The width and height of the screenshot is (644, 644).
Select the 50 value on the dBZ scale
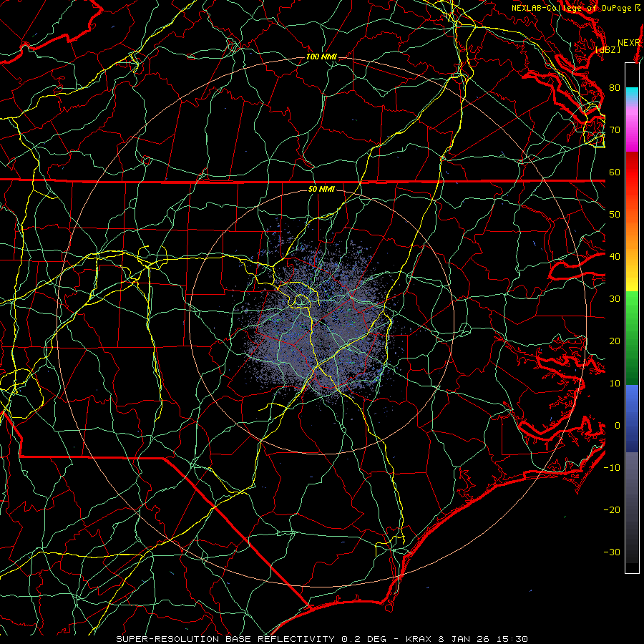[615, 215]
